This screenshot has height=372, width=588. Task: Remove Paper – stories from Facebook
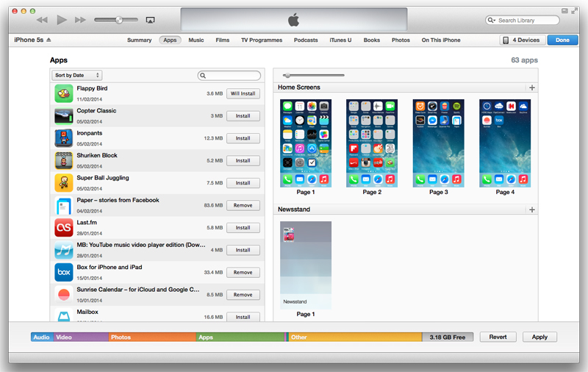click(243, 206)
